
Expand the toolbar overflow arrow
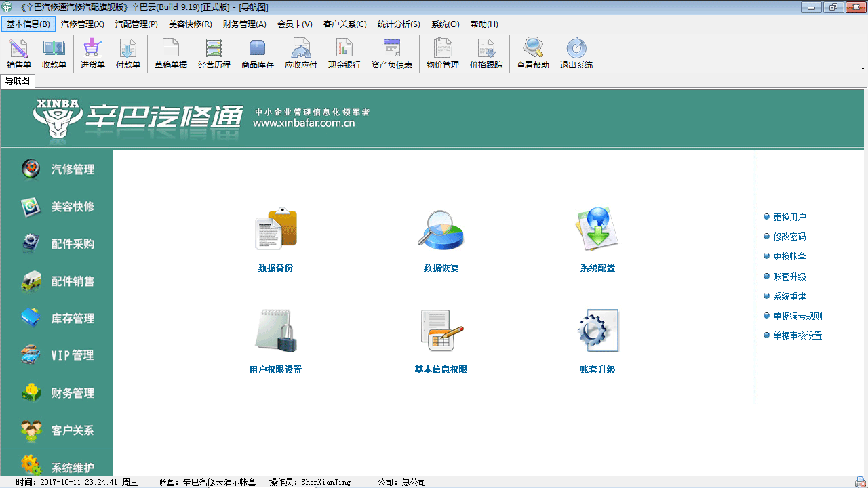(x=863, y=68)
